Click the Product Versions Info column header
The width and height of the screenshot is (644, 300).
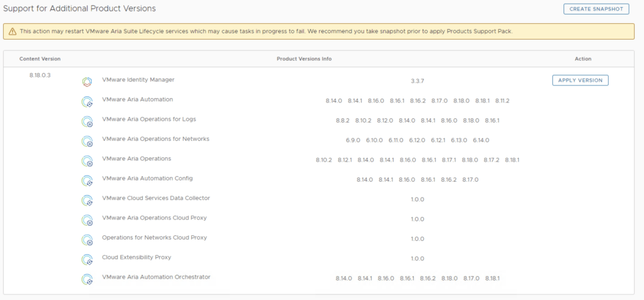[304, 58]
